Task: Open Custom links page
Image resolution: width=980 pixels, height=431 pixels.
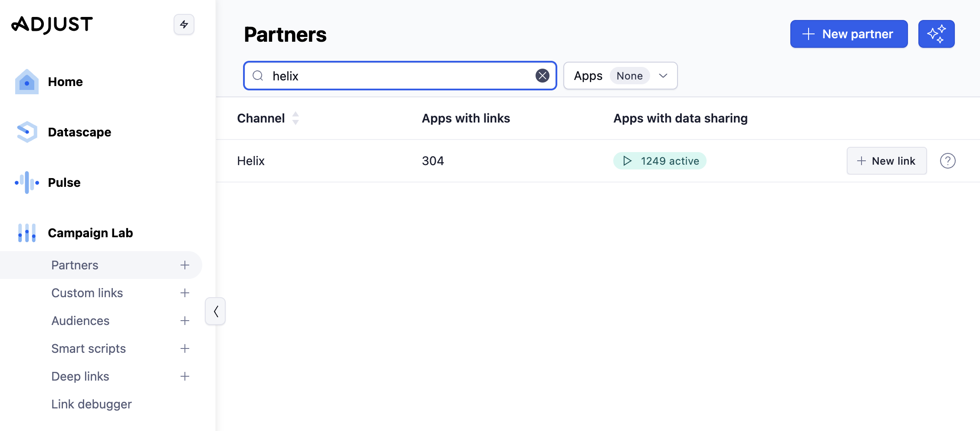Action: click(x=87, y=293)
